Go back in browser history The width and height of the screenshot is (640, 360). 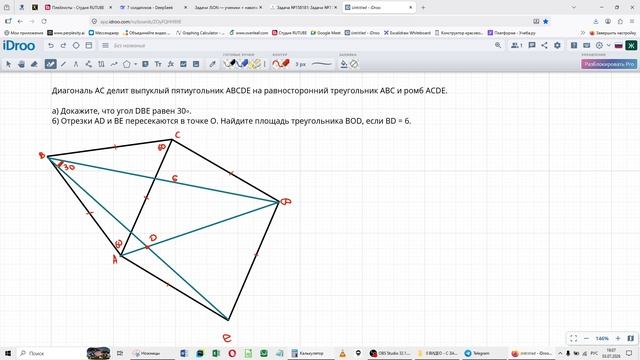[x=20, y=21]
